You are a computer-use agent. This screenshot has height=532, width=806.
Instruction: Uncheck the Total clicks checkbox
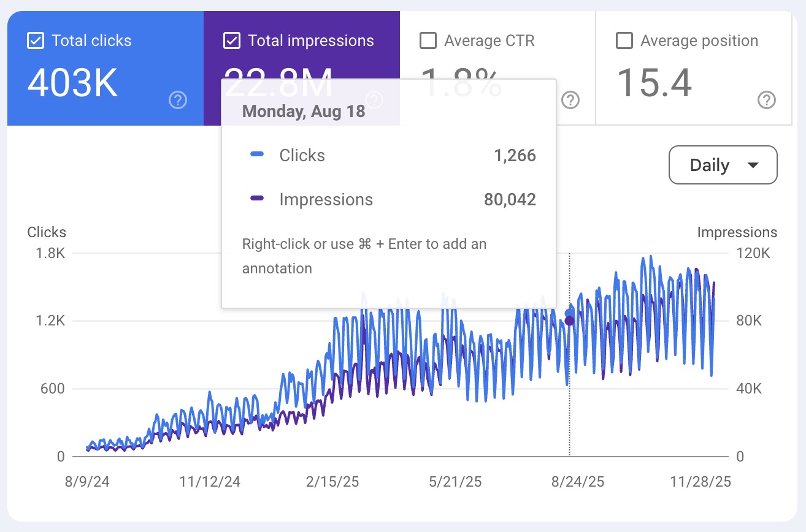36,41
